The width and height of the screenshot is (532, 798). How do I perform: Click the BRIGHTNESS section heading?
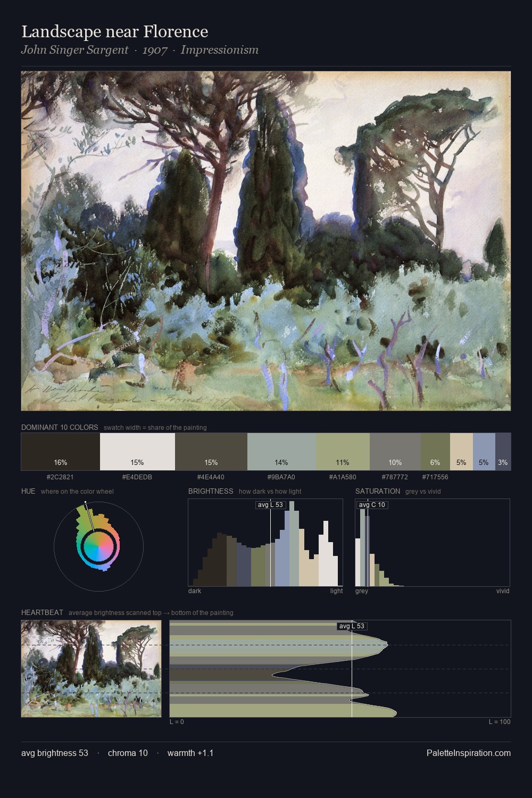click(211, 491)
